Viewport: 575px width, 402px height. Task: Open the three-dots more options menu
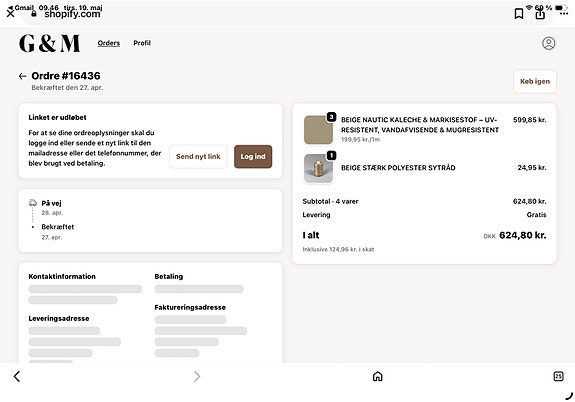point(564,14)
